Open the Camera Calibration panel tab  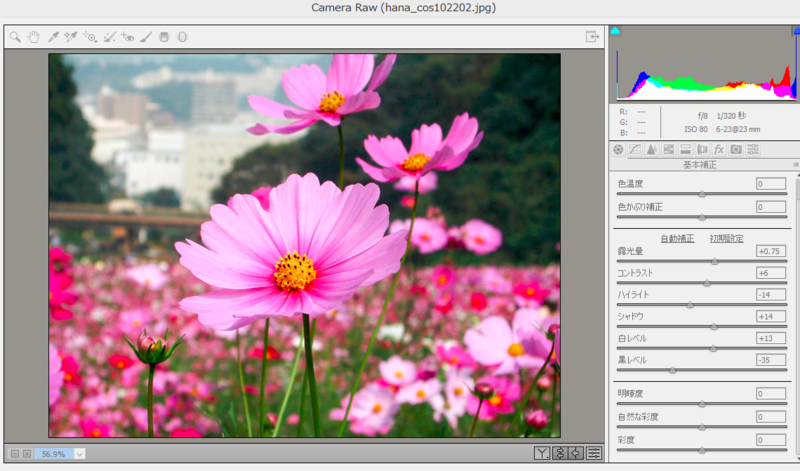(736, 150)
